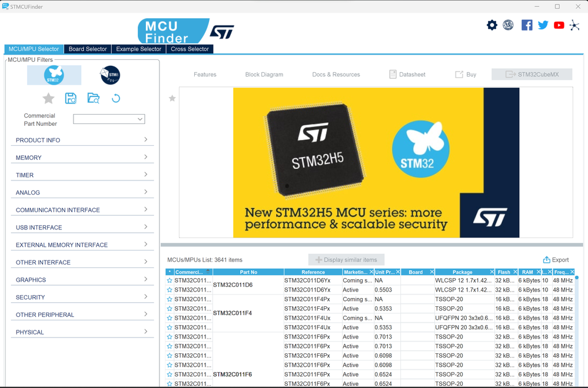Click the STM32H5 promotional banner
588x388 pixels.
click(x=376, y=162)
